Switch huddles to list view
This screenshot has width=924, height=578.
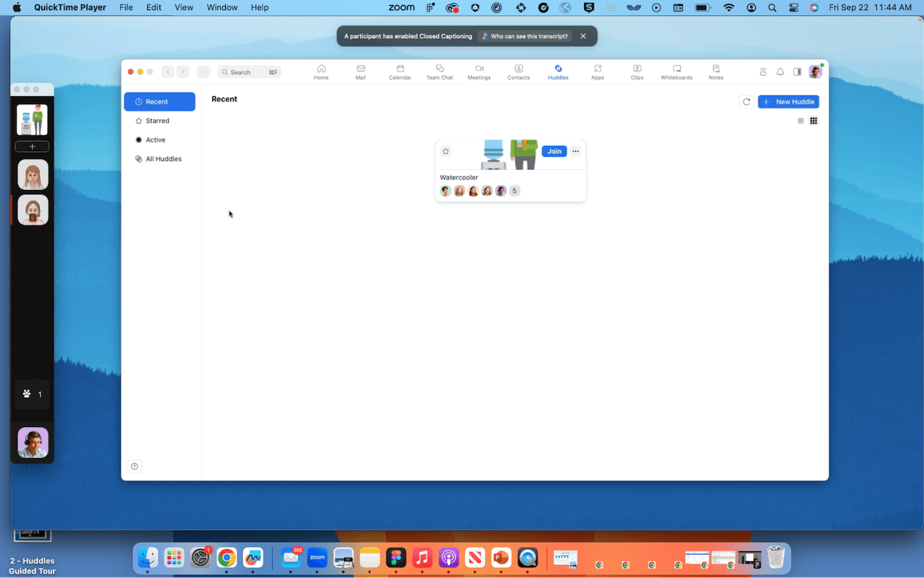coord(800,121)
